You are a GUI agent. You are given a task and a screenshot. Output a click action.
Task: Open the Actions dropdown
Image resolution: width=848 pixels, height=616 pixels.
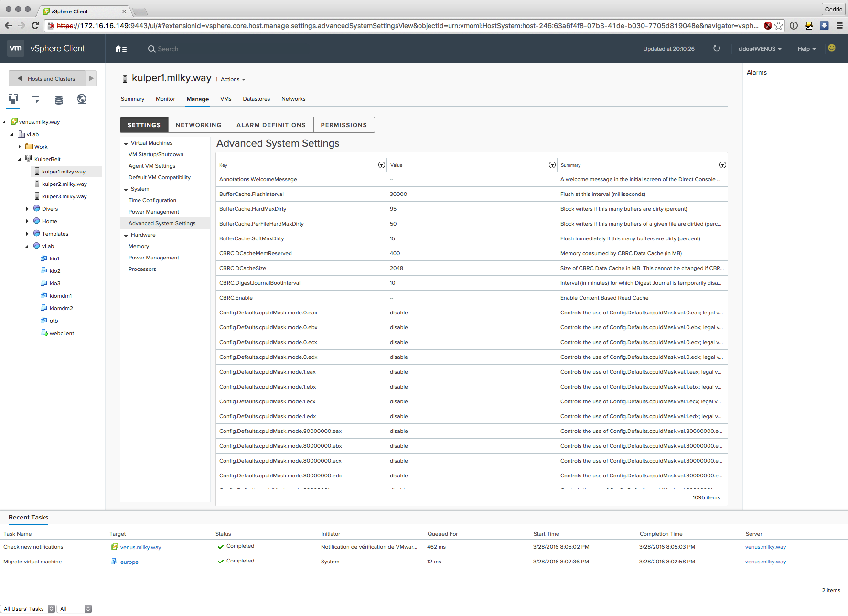pos(233,79)
